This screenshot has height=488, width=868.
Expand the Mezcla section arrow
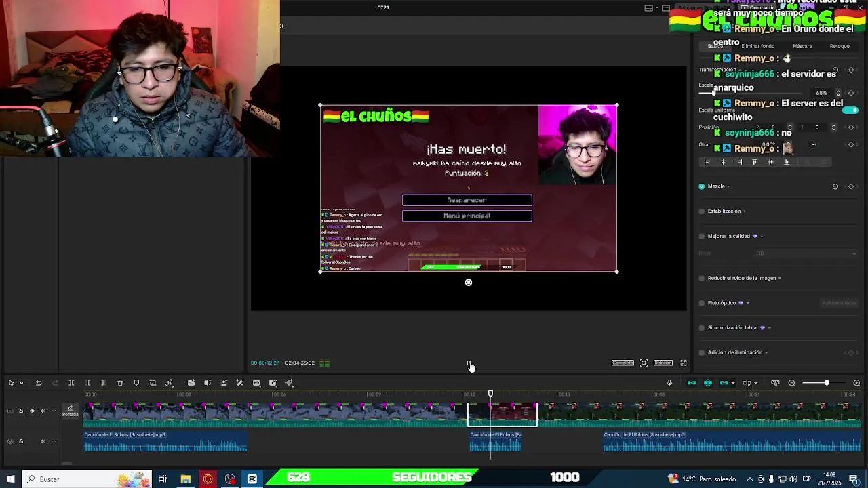coord(728,186)
